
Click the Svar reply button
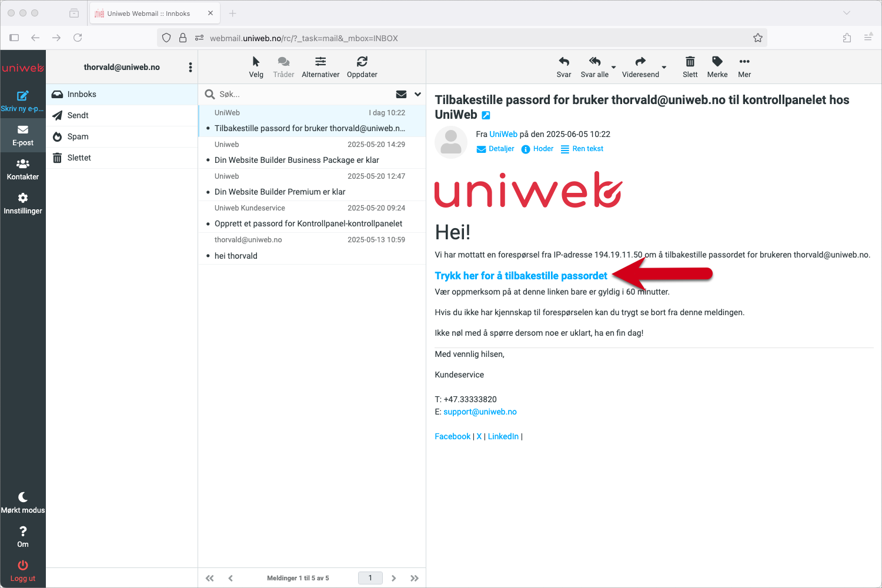click(564, 67)
